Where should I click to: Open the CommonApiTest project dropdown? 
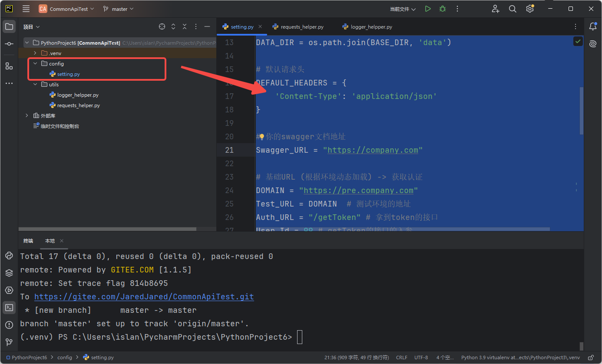coord(66,9)
